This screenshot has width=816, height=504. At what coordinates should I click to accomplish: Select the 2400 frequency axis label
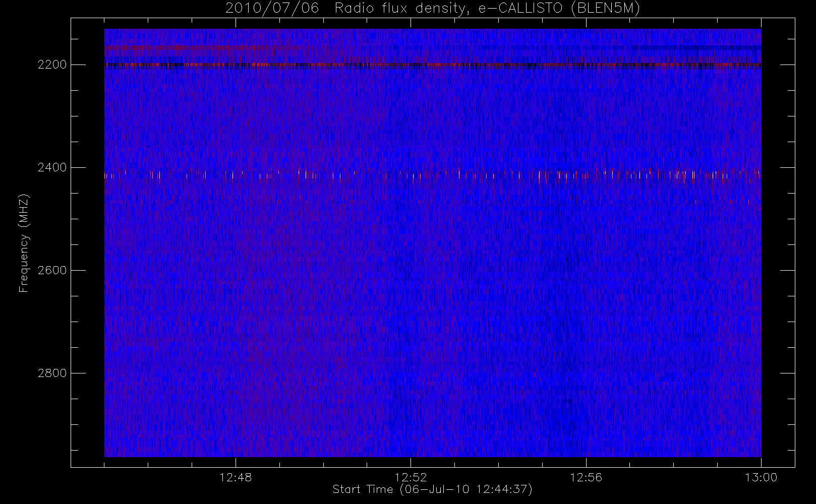tap(52, 167)
